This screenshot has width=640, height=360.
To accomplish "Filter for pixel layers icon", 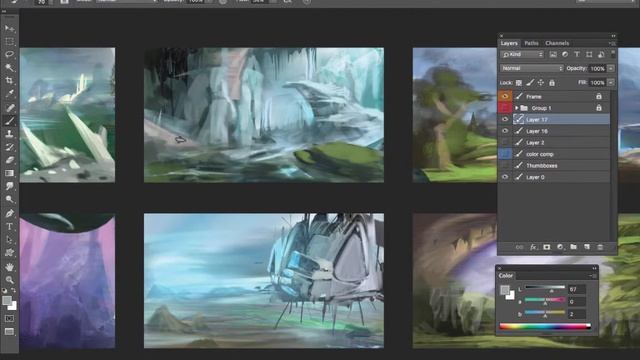I will [x=553, y=54].
